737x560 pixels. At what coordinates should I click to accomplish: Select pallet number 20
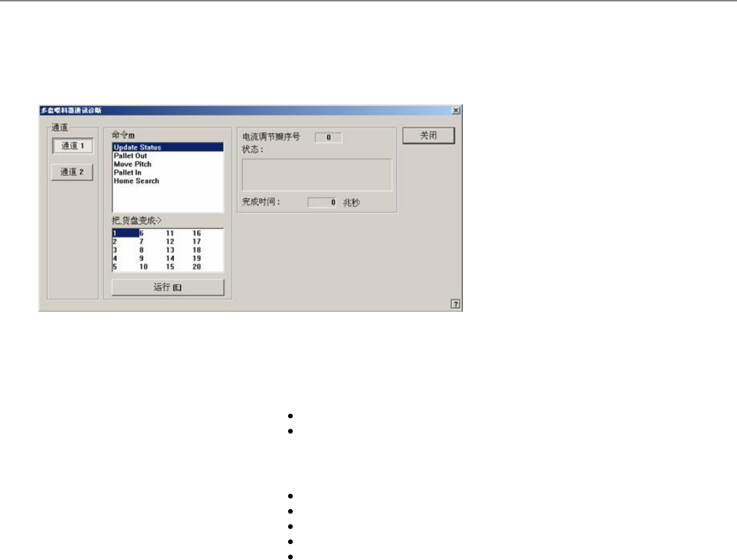click(x=196, y=267)
